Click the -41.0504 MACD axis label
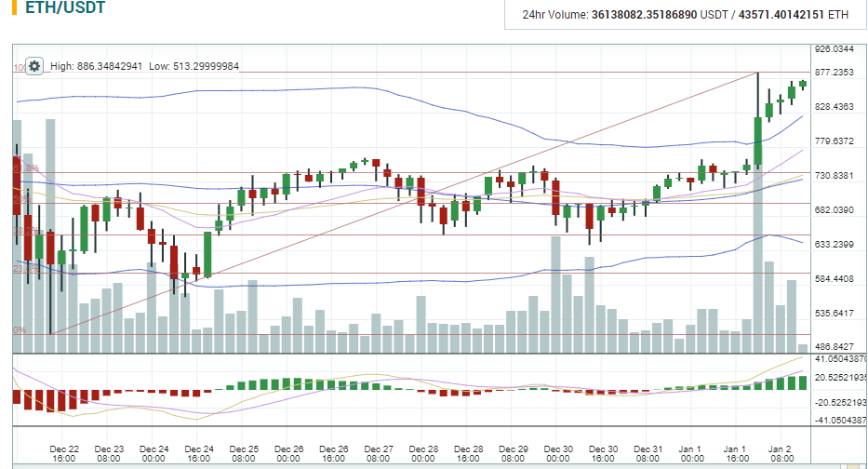868x469 pixels. tap(840, 421)
